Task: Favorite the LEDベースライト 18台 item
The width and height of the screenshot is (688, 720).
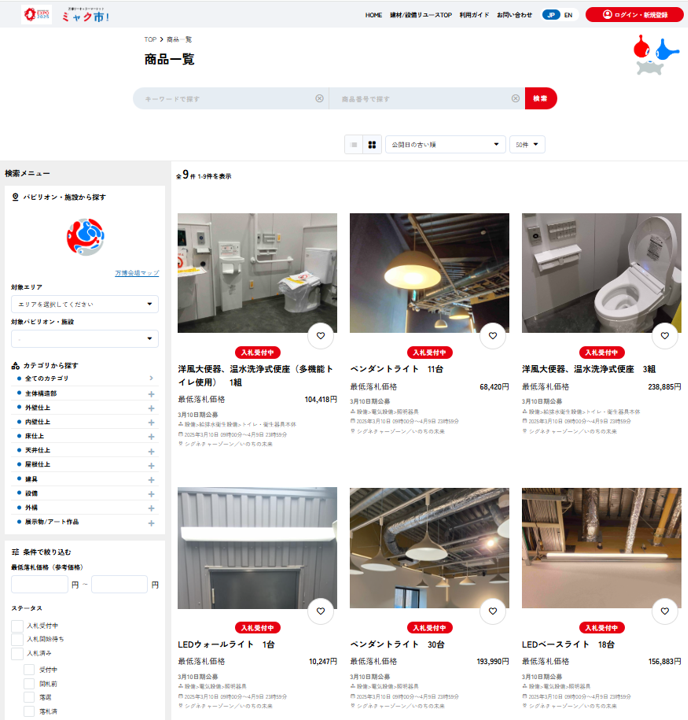Action: pyautogui.click(x=665, y=611)
